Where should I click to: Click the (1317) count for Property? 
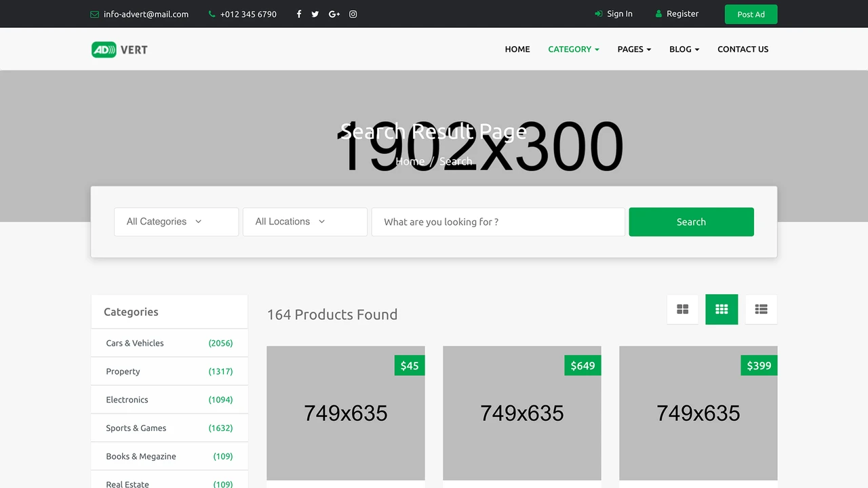click(220, 371)
